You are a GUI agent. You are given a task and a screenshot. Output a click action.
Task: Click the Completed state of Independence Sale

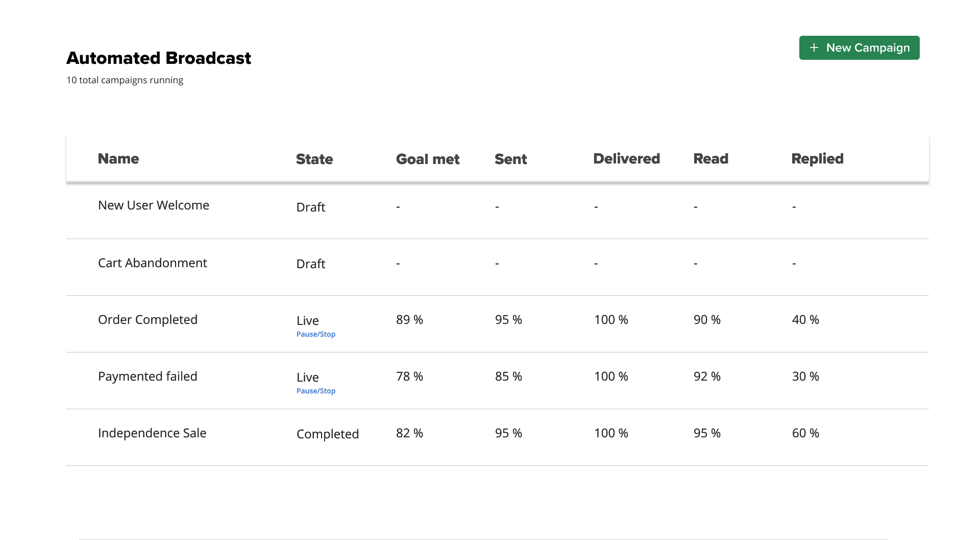pos(328,434)
